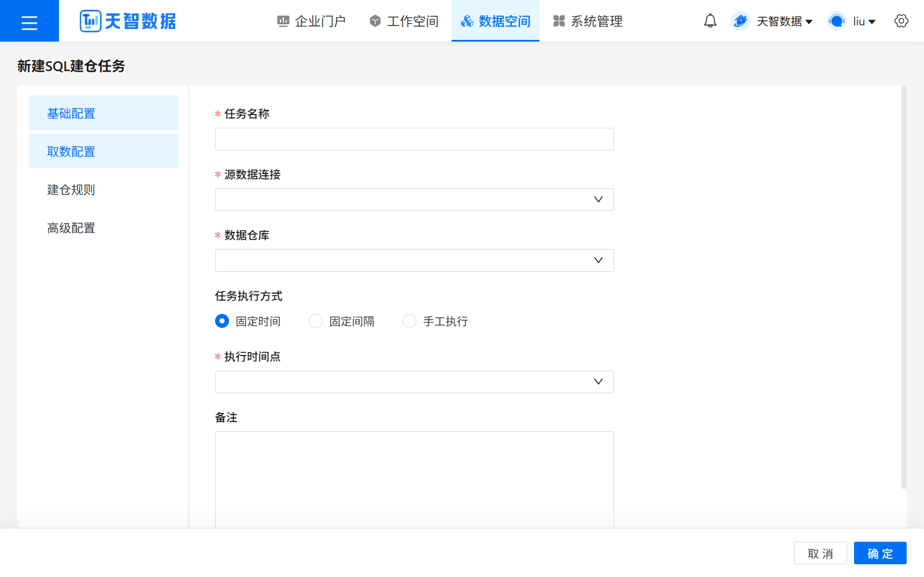Select 高级配置 section
The height and width of the screenshot is (577, 924).
click(x=104, y=228)
